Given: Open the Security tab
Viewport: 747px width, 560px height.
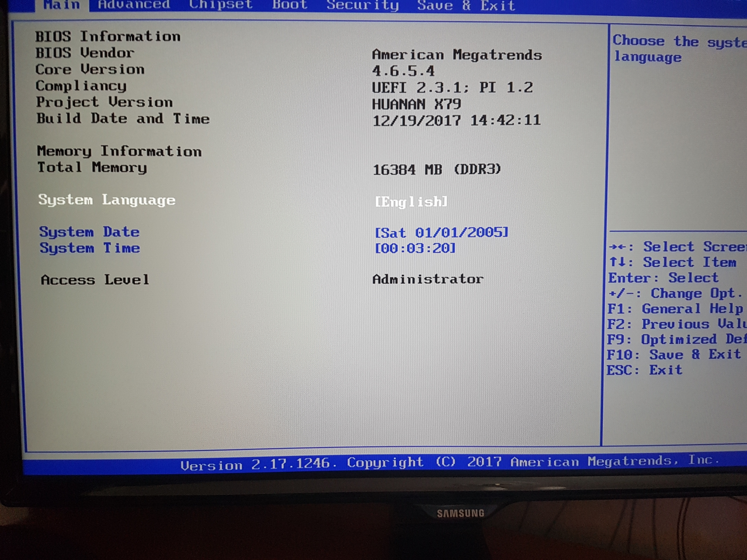Looking at the screenshot, I should (x=362, y=5).
